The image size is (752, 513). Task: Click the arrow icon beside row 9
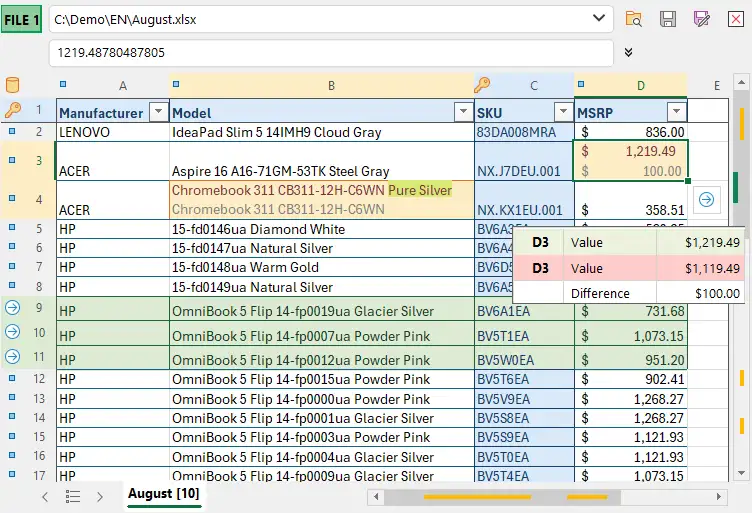[12, 307]
